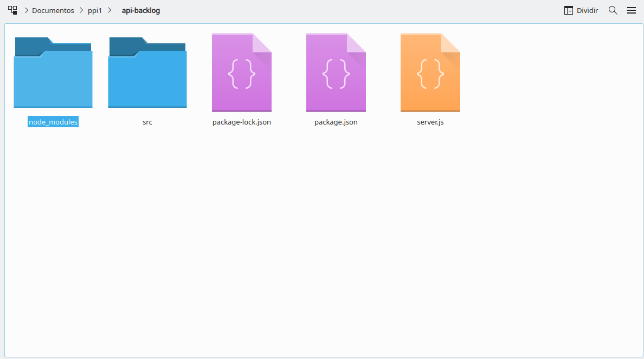
Task: Navigate to Documentos in the breadcrumb
Action: (53, 10)
